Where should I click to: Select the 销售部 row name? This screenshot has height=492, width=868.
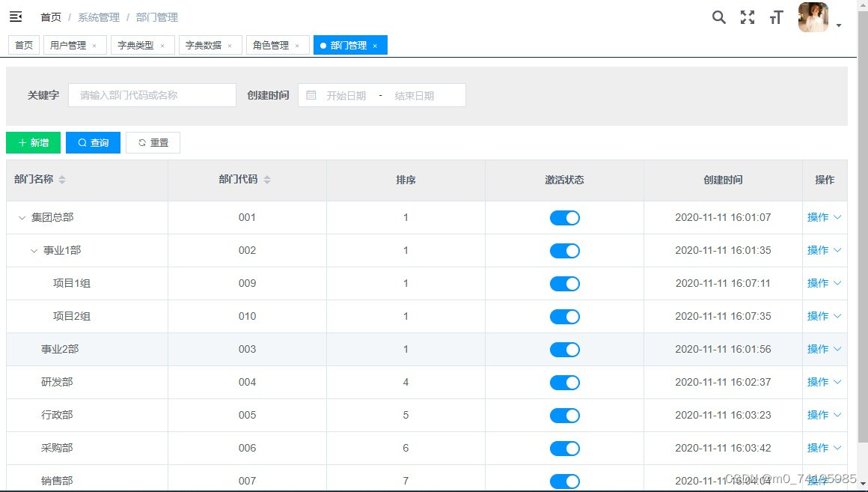point(57,480)
